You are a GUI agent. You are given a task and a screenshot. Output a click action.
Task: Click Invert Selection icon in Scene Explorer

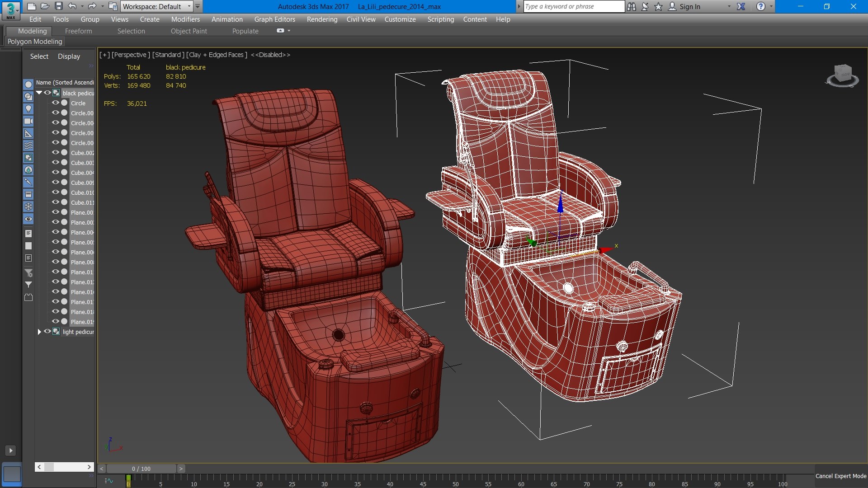click(x=28, y=258)
